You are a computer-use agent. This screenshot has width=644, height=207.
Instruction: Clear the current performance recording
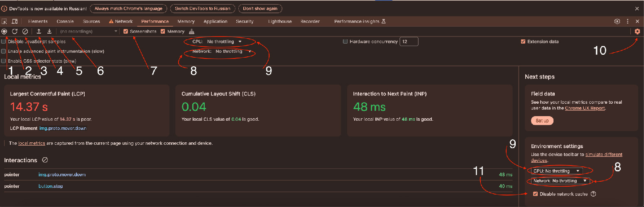(x=25, y=32)
